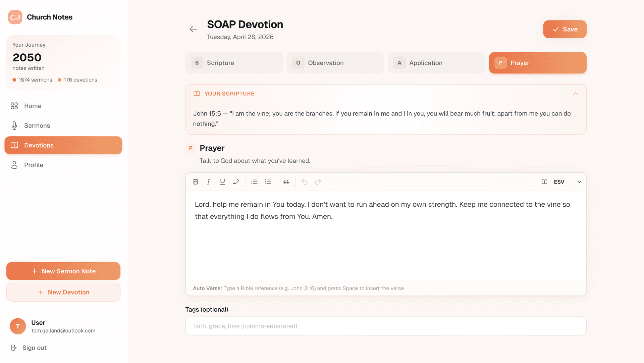Save the SOAP Devotion
The height and width of the screenshot is (363, 644).
click(565, 29)
